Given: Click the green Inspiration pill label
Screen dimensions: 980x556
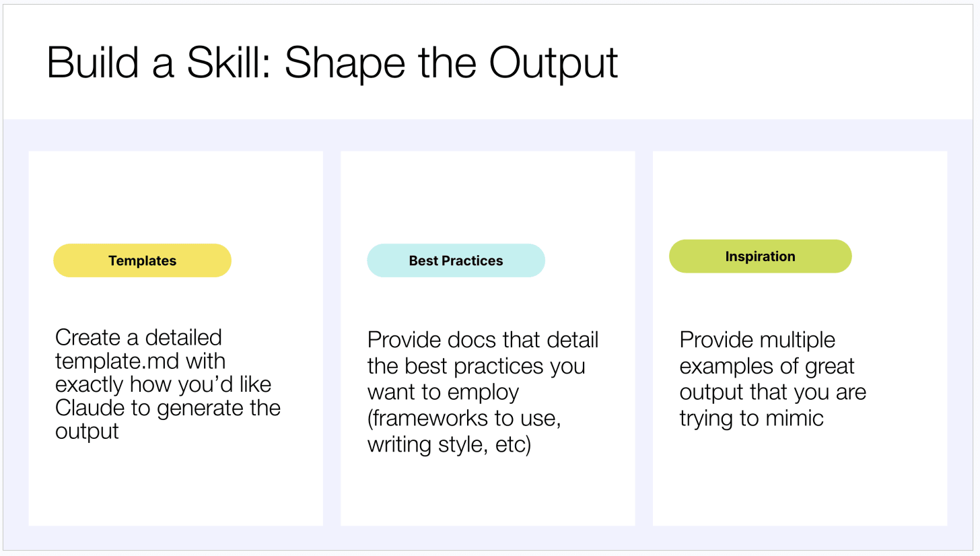Looking at the screenshot, I should pyautogui.click(x=760, y=256).
